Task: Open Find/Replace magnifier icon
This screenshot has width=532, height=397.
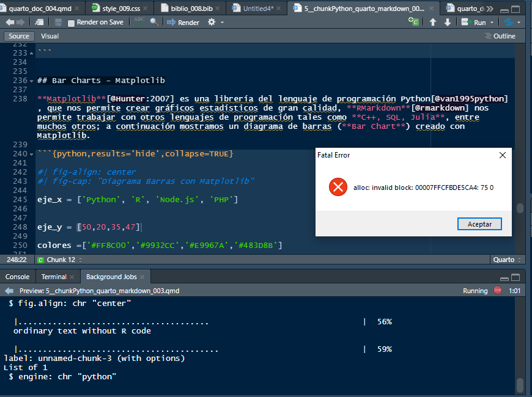Action: pyautogui.click(x=154, y=23)
